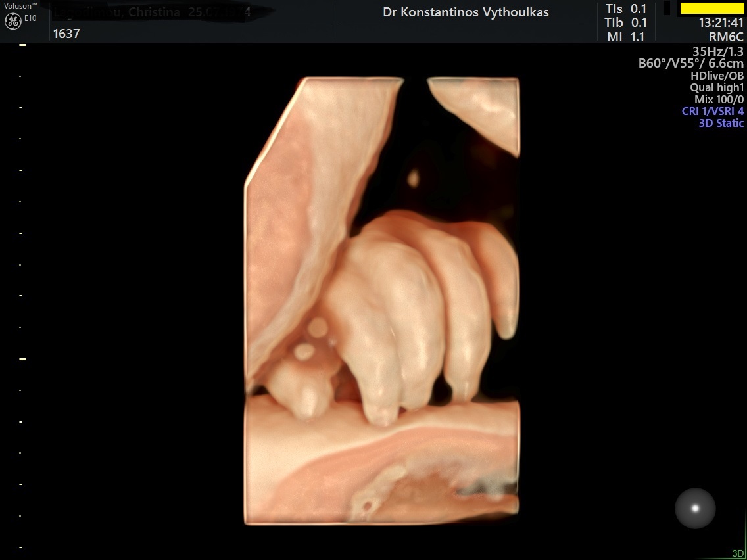
Task: Click the small black indicator beside yellow bar
Action: click(667, 8)
